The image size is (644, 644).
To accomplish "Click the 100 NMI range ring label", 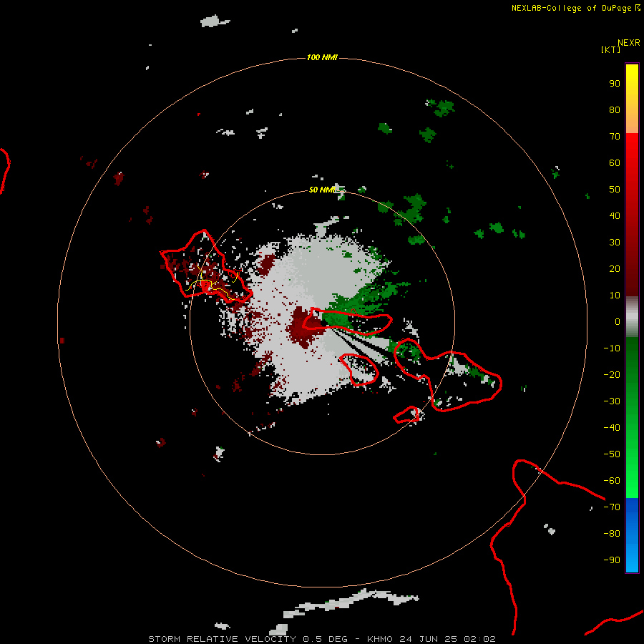I will coord(322,57).
